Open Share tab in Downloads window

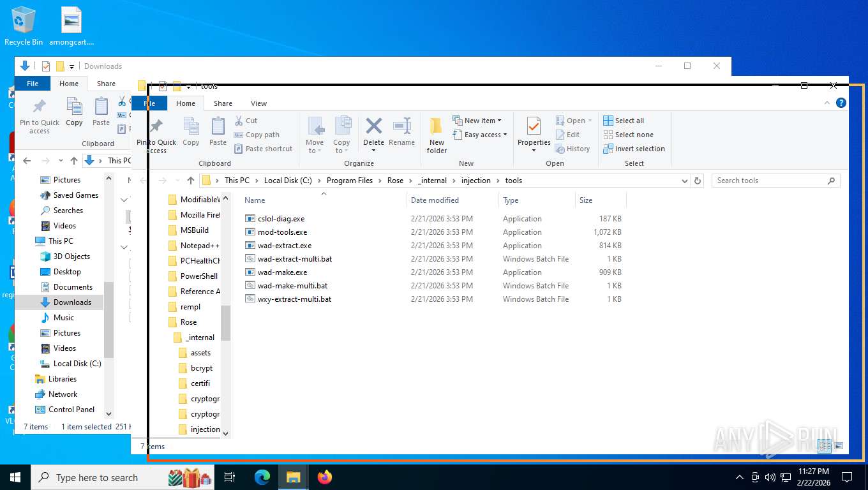pos(106,84)
